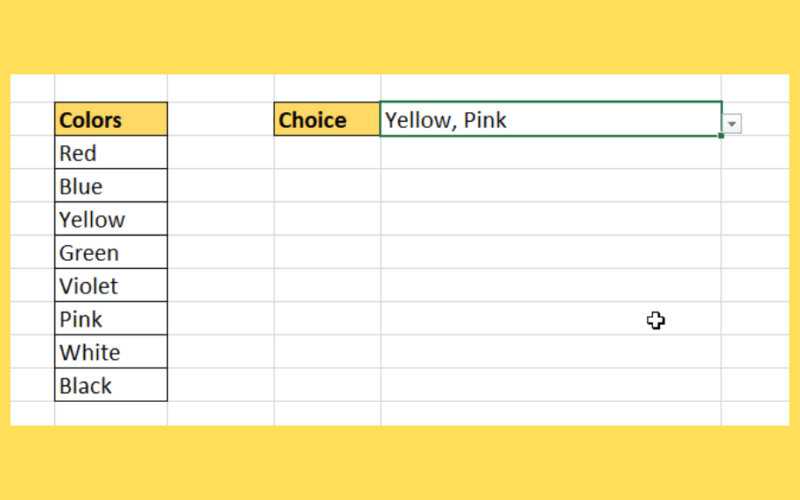Click the White cell

click(x=111, y=351)
